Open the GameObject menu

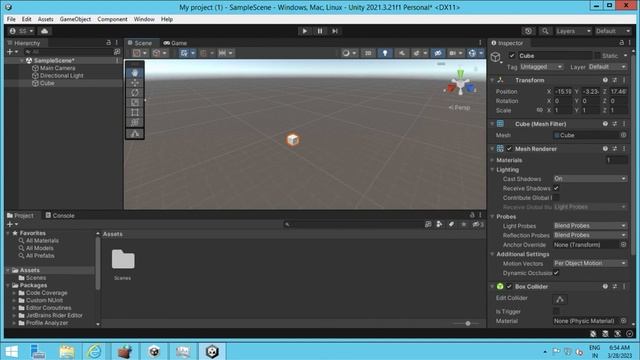[75, 19]
